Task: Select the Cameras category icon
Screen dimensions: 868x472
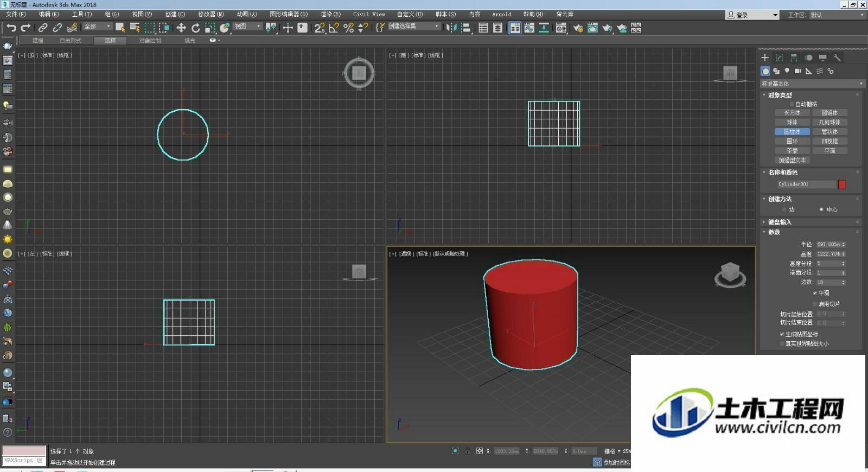Action: [798, 71]
